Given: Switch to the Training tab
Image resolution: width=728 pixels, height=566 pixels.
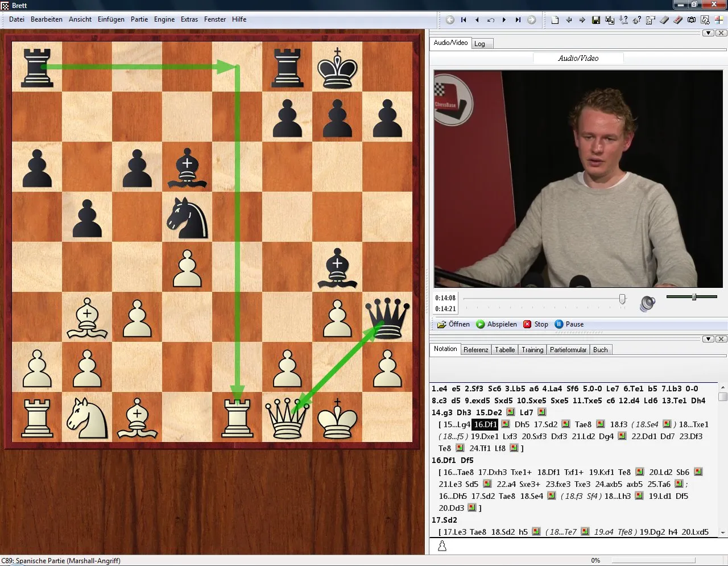Looking at the screenshot, I should (x=532, y=350).
